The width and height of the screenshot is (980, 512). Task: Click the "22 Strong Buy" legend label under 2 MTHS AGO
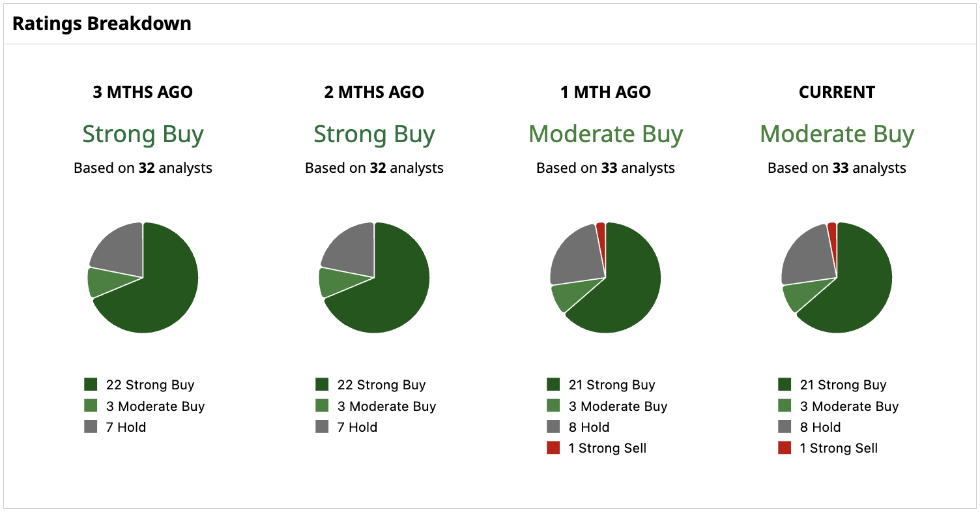381,385
